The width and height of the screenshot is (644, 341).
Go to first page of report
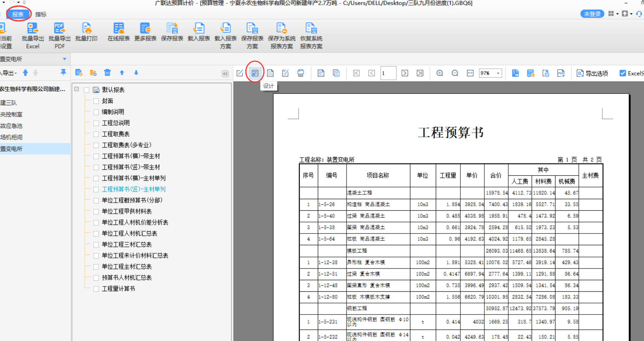point(356,73)
